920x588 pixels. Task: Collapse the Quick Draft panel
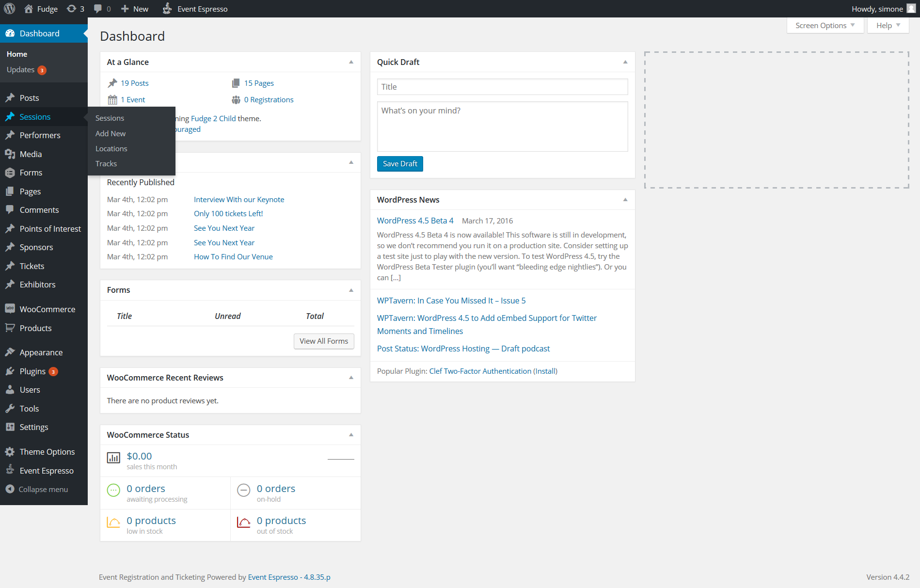tap(625, 62)
